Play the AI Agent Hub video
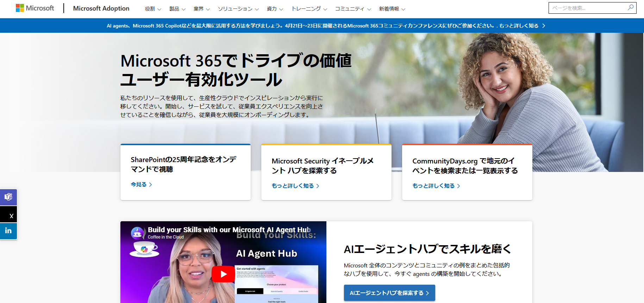The width and height of the screenshot is (644, 303). 223,274
